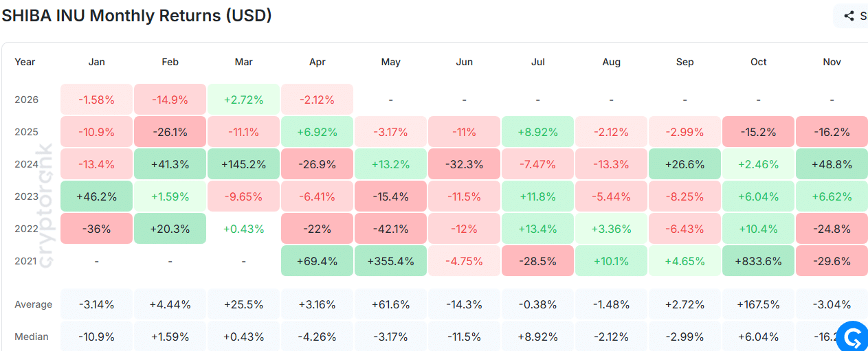The width and height of the screenshot is (868, 351).
Task: Select the +46.2% January 2023 cell
Action: pos(96,196)
